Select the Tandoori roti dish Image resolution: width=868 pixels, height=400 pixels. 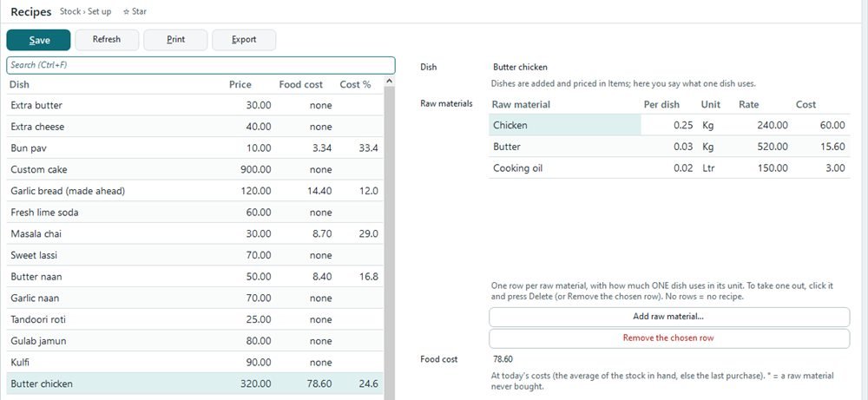click(x=194, y=320)
